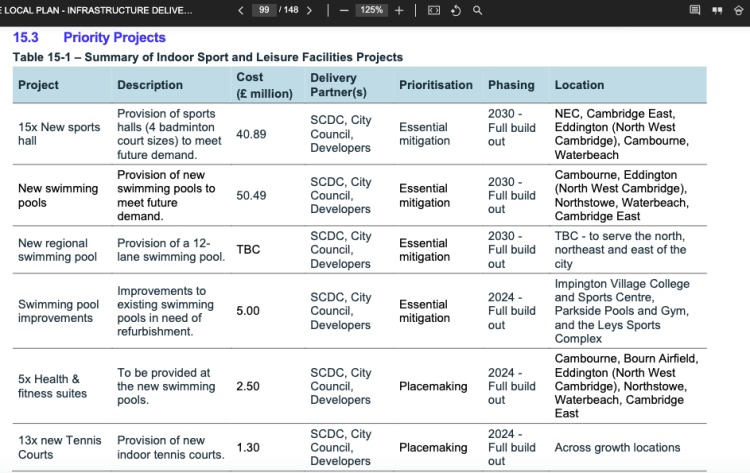750x473 pixels.
Task: Zoom in with the plus icon
Action: click(x=399, y=10)
